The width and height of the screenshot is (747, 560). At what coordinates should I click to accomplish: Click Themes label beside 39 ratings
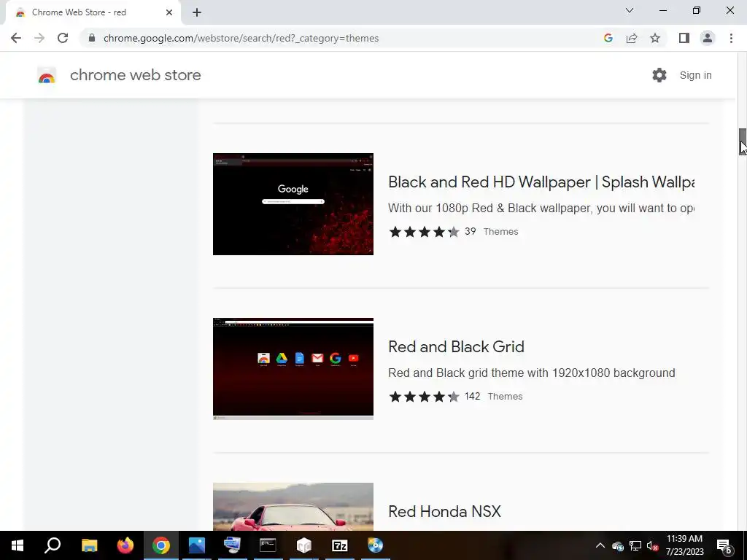point(500,231)
